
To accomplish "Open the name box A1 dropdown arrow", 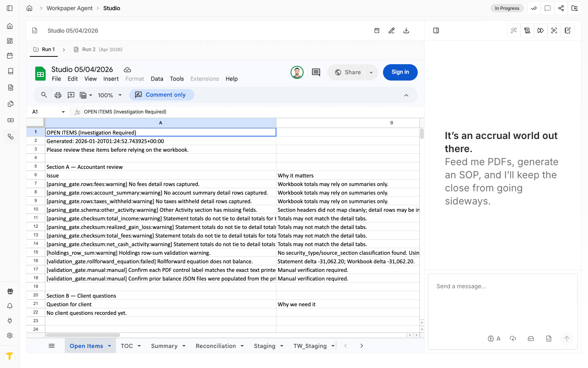I will (63, 112).
